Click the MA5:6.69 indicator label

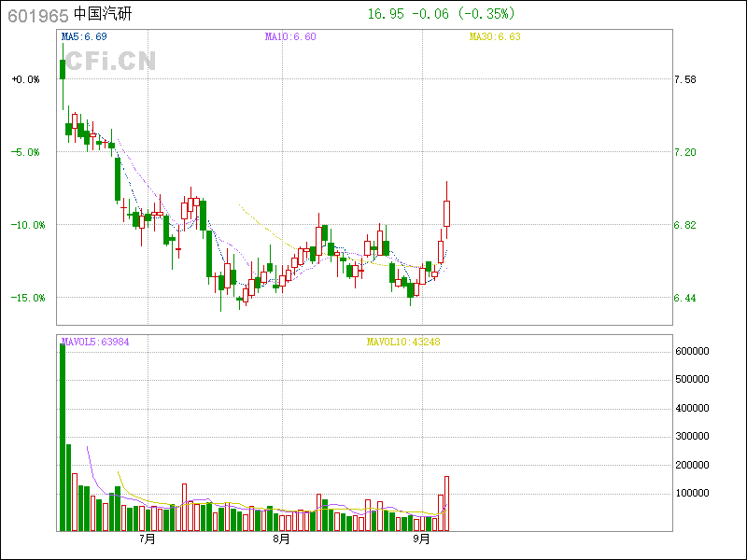(84, 37)
